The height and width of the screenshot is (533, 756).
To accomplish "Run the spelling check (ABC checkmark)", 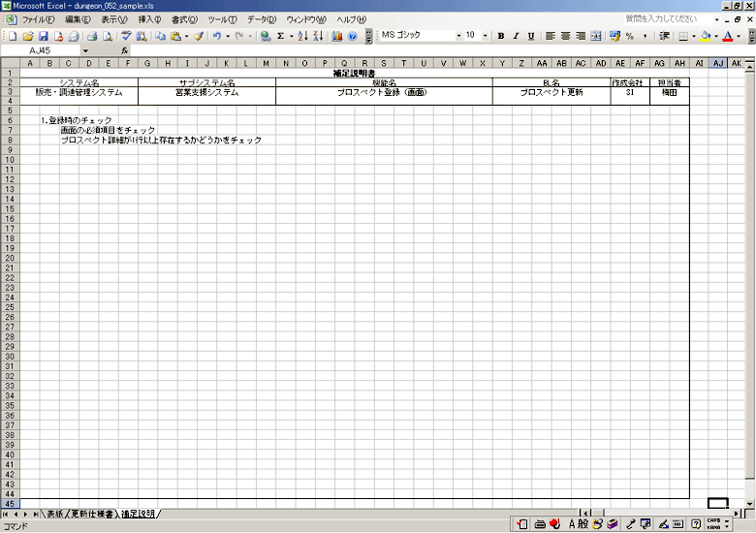I will coord(126,36).
